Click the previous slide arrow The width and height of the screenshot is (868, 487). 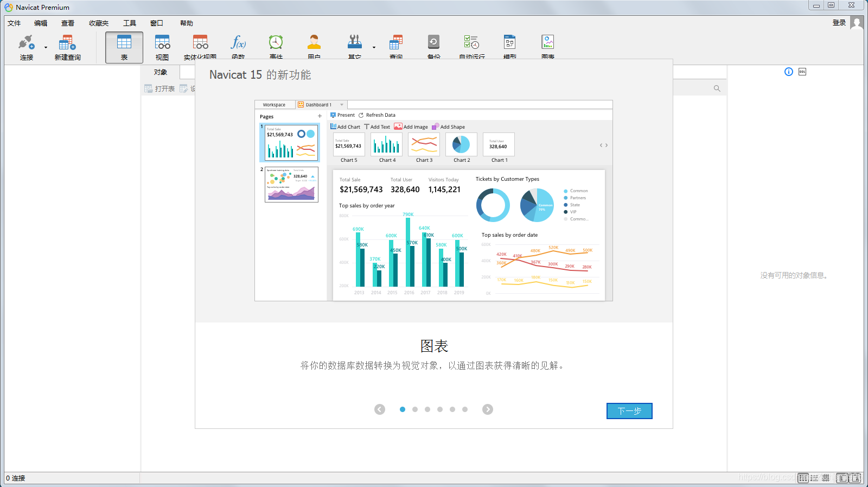click(380, 409)
